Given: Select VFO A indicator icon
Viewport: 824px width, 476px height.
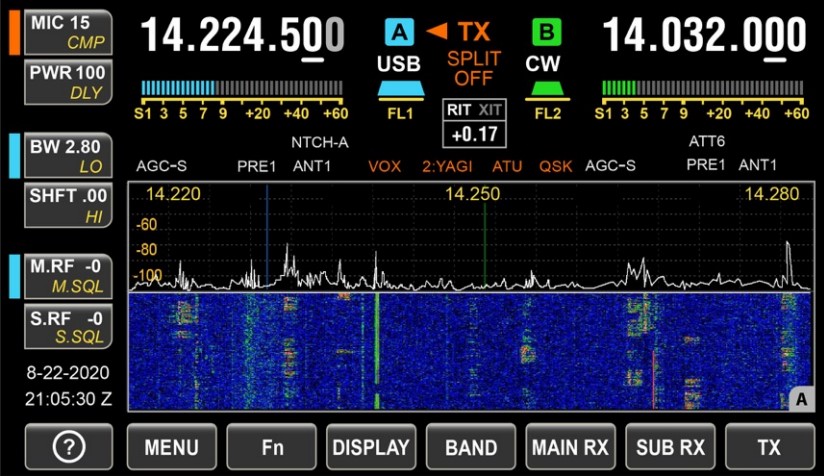Looking at the screenshot, I should point(399,33).
